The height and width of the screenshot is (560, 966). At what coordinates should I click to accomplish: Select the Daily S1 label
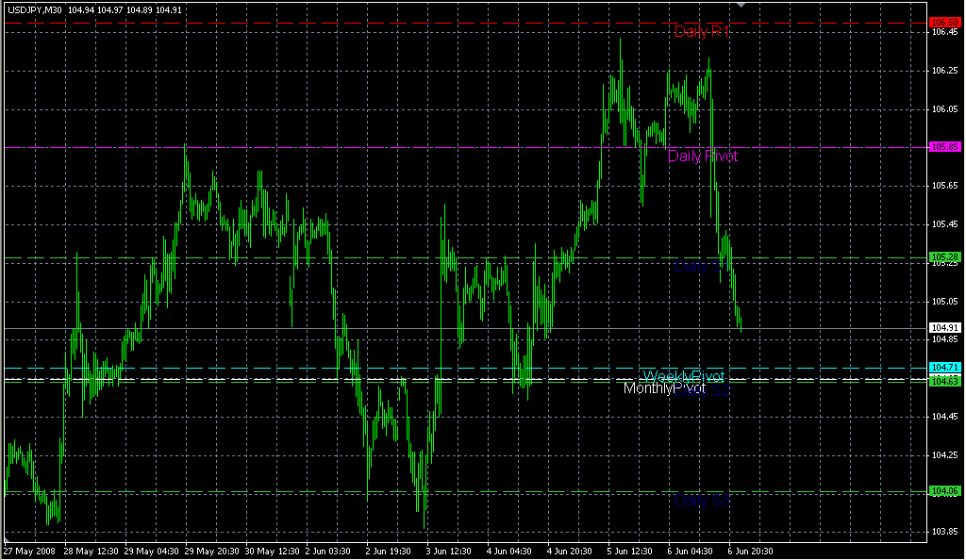[x=703, y=267]
